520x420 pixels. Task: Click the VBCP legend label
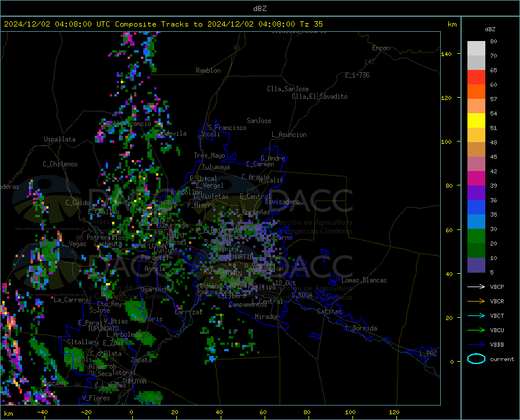click(497, 287)
